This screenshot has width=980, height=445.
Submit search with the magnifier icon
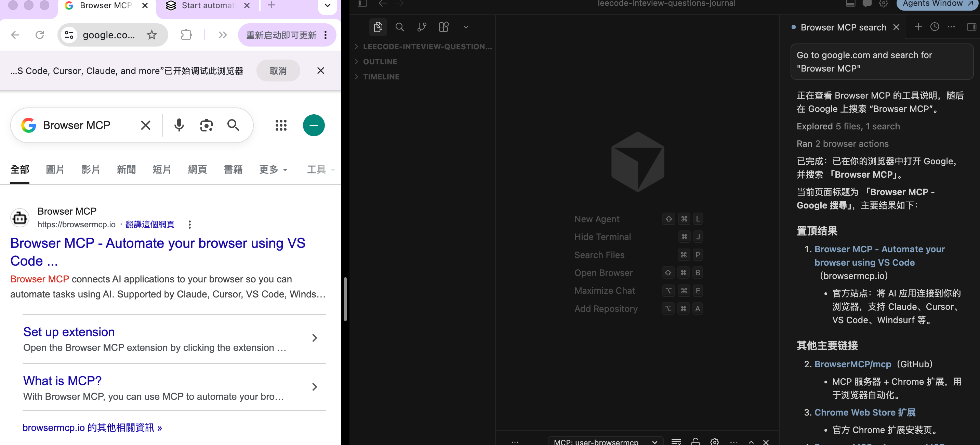233,125
